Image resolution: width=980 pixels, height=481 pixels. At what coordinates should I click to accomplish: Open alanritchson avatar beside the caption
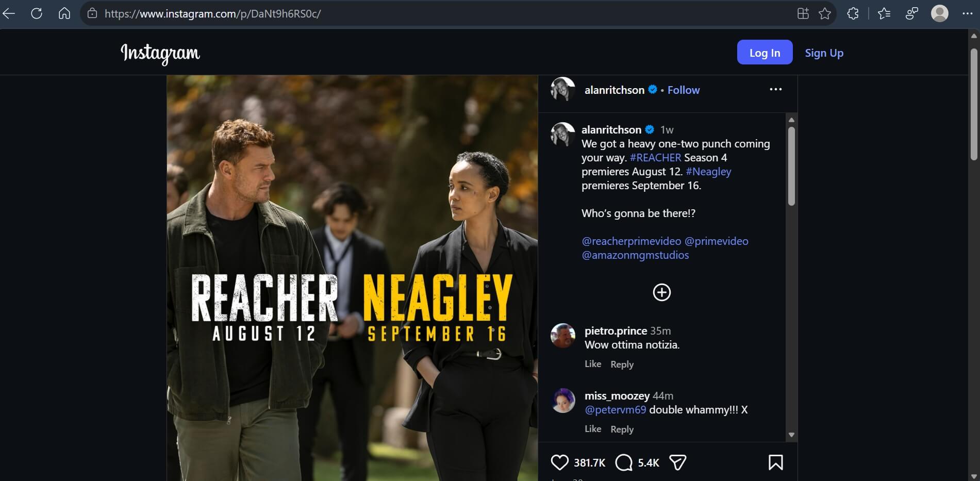tap(562, 134)
